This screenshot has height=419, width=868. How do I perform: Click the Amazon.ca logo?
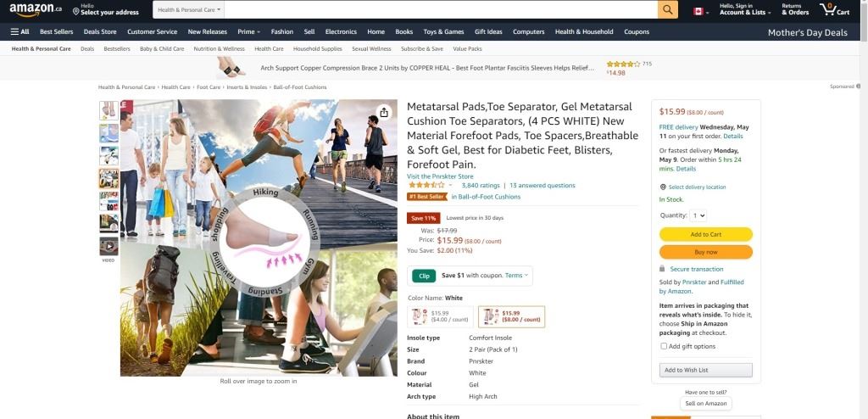coord(36,9)
